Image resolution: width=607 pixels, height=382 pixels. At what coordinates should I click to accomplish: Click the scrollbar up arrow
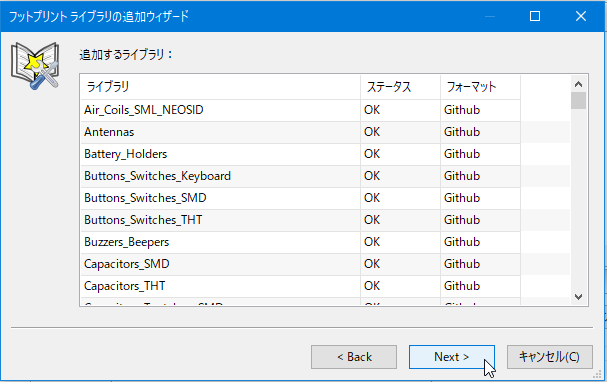coord(579,84)
